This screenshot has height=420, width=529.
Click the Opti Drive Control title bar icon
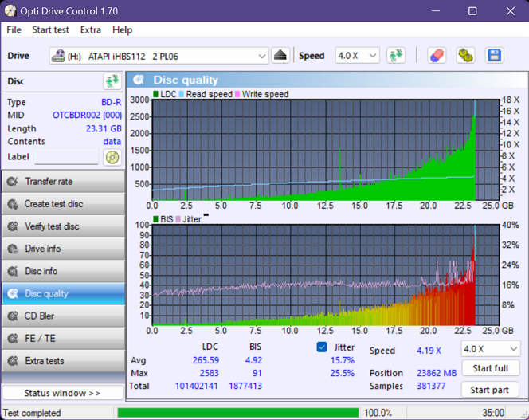(x=10, y=11)
